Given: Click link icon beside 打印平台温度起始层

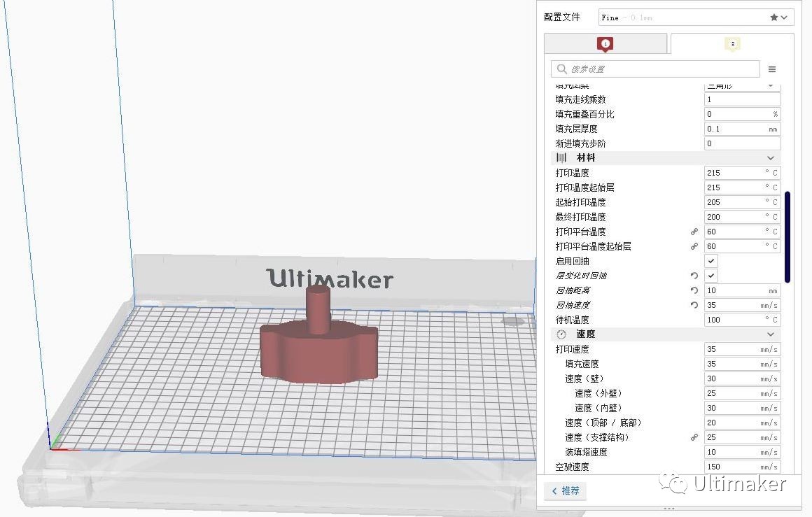Looking at the screenshot, I should pos(694,246).
